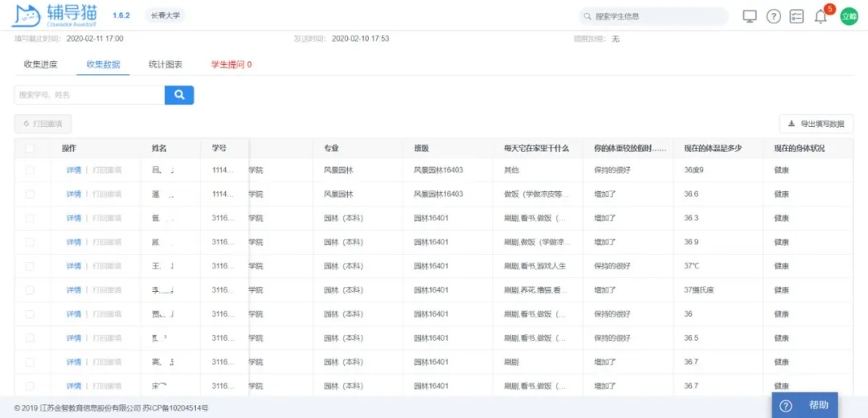Viewport: 868px width, 418px height.
Task: Check the row with temperature 37°C
Action: click(30, 266)
